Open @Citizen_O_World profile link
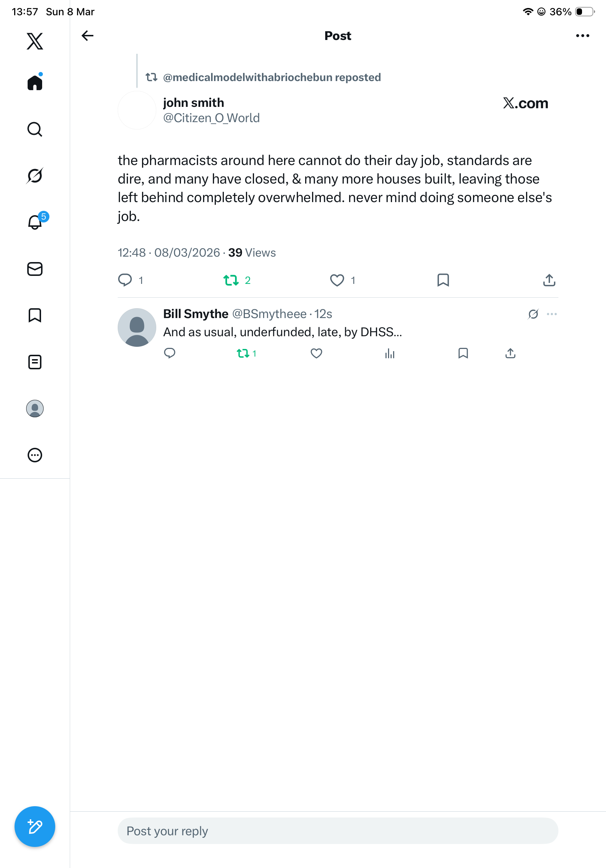 click(211, 118)
